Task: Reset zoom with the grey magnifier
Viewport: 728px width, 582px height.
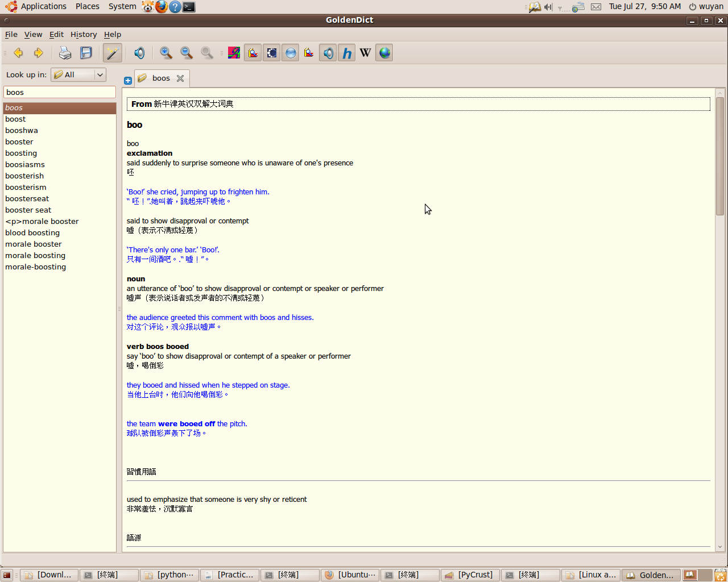Action: 207,53
